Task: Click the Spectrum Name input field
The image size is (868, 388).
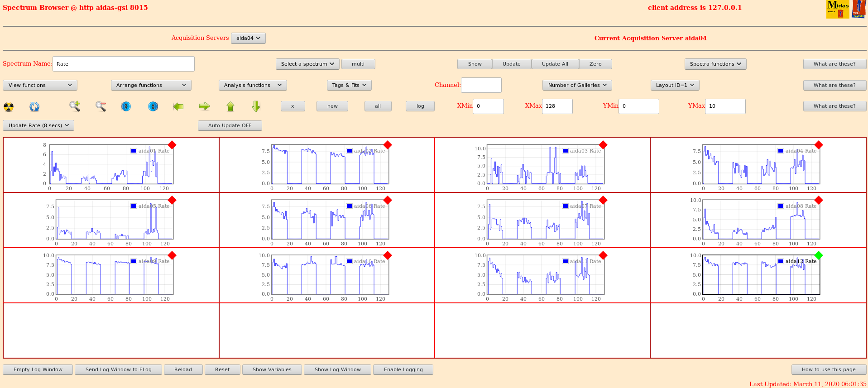Action: click(x=124, y=64)
